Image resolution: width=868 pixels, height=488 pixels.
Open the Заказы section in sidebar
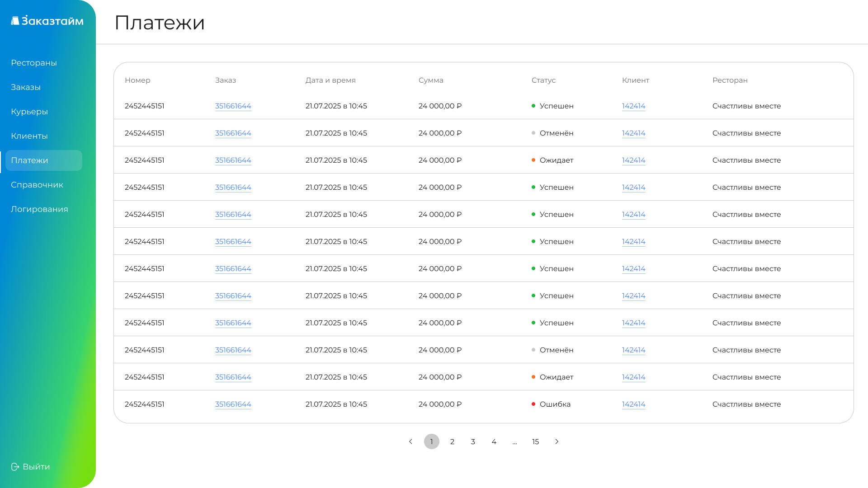[26, 87]
